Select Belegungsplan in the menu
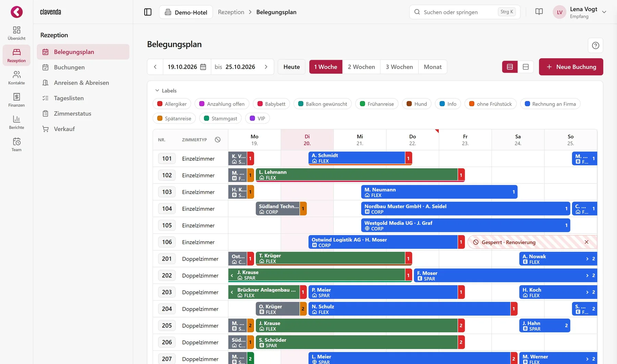The image size is (617, 364). 83,52
